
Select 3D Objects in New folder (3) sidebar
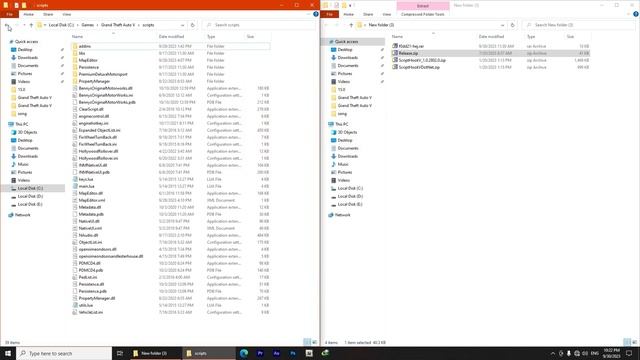click(x=347, y=132)
